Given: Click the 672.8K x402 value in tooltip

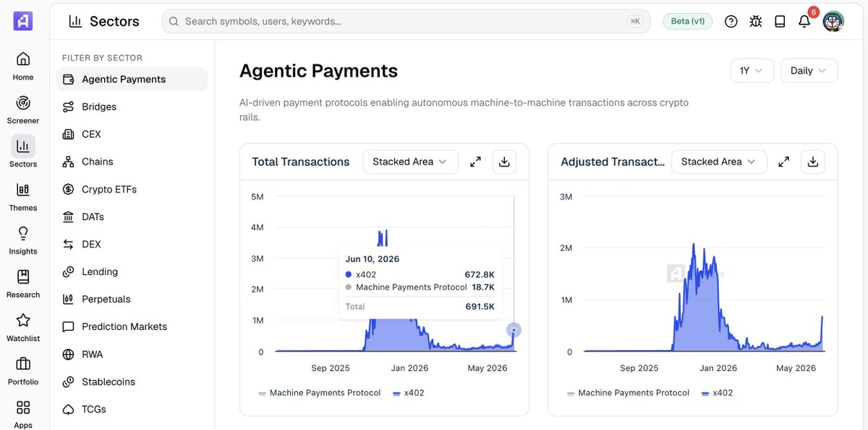Looking at the screenshot, I should click(x=480, y=274).
